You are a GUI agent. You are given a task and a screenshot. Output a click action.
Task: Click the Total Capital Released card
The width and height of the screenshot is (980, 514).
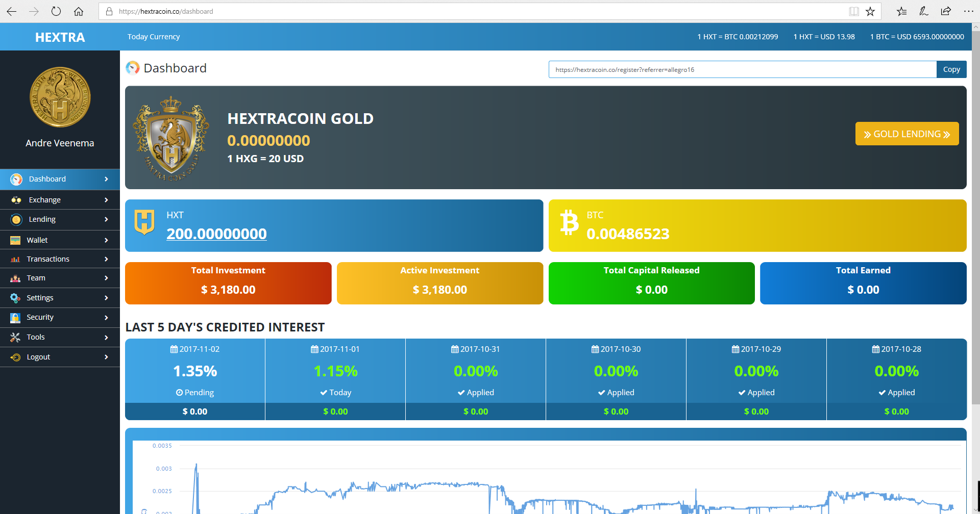pyautogui.click(x=652, y=283)
